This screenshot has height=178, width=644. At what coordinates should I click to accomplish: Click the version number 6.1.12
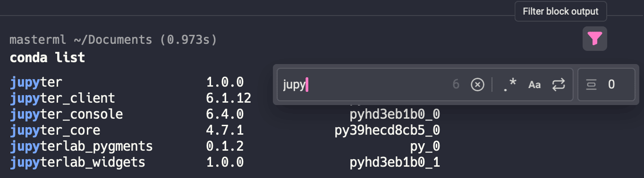[229, 98]
